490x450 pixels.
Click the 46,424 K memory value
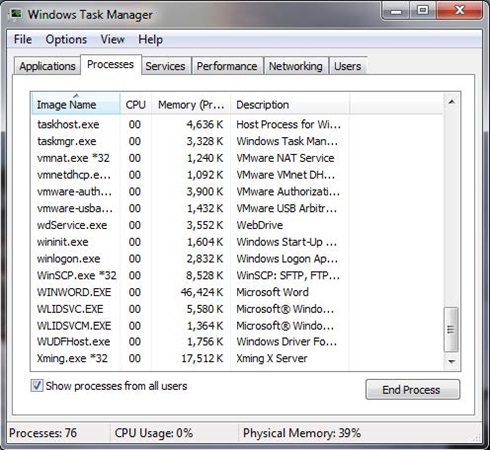click(202, 292)
